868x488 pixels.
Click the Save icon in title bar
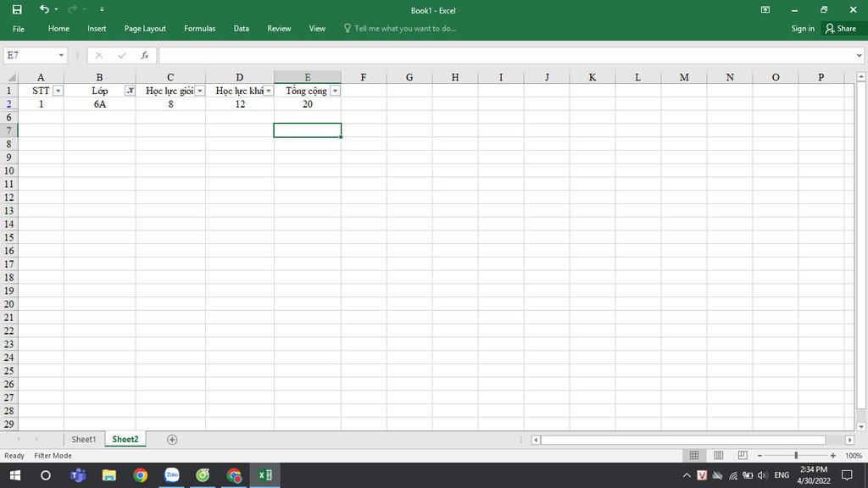(x=17, y=9)
